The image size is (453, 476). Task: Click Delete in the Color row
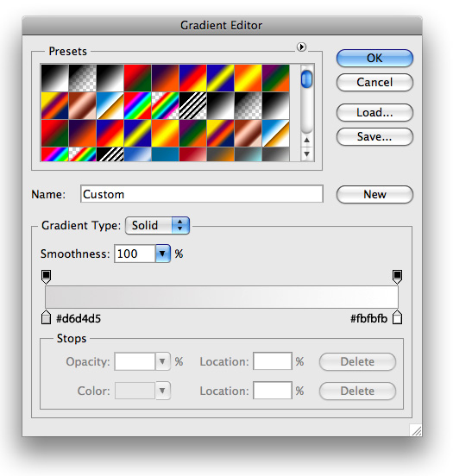(x=357, y=391)
